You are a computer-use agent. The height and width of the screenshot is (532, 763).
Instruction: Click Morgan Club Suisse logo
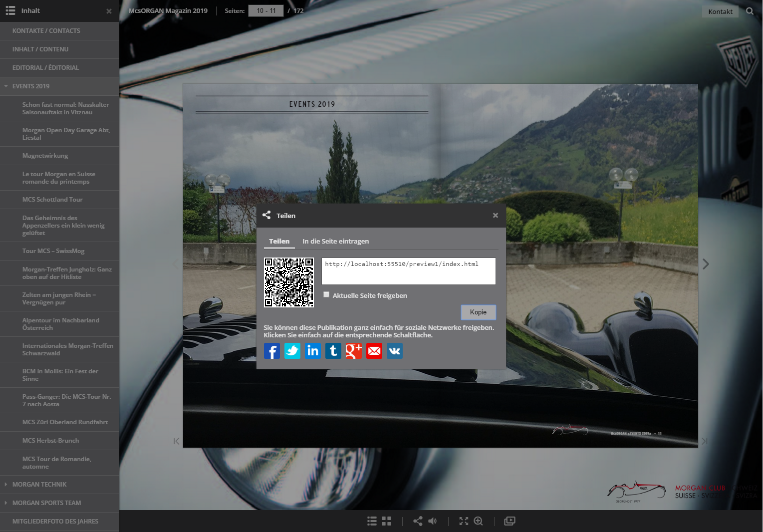[682, 492]
